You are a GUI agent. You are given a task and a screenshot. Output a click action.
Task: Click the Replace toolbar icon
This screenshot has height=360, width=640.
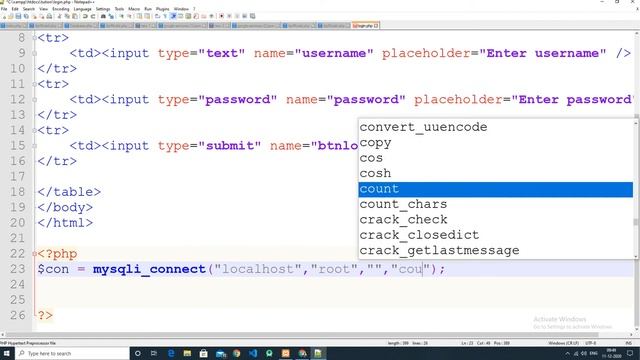point(111,16)
